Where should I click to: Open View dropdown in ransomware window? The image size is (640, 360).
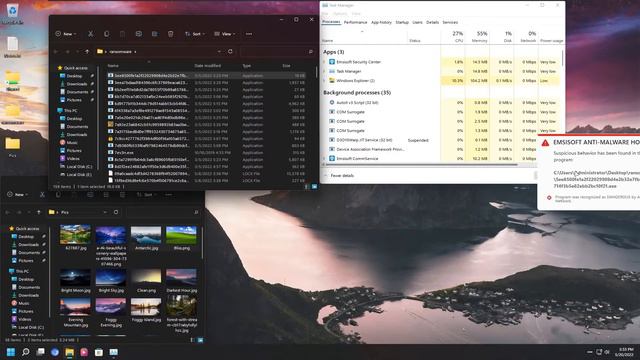click(x=224, y=34)
